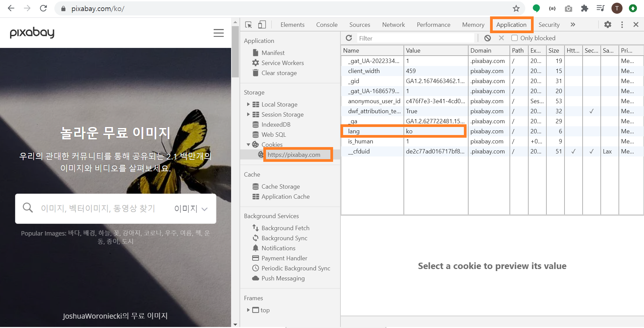The image size is (644, 328).
Task: Open Payment Handler entry
Action: [x=284, y=258]
